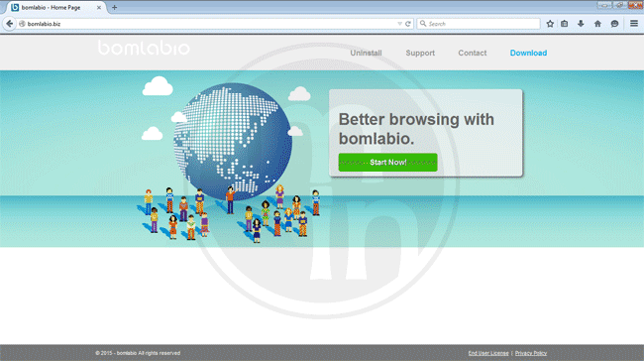644x361 pixels.
Task: Open the Privacy Policy link
Action: (531, 353)
